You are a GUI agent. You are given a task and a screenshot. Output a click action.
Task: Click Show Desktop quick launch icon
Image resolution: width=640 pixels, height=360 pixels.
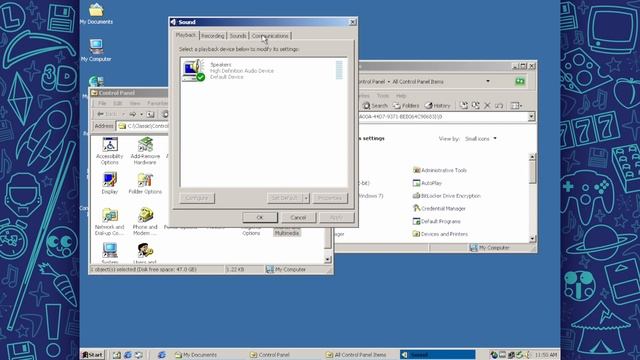(117, 355)
